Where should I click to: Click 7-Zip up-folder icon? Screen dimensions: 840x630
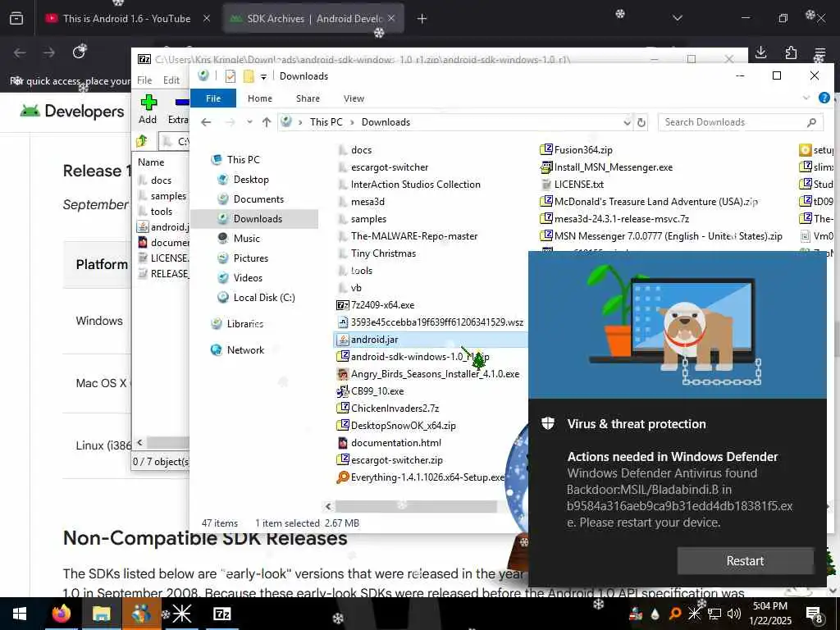[x=142, y=141]
